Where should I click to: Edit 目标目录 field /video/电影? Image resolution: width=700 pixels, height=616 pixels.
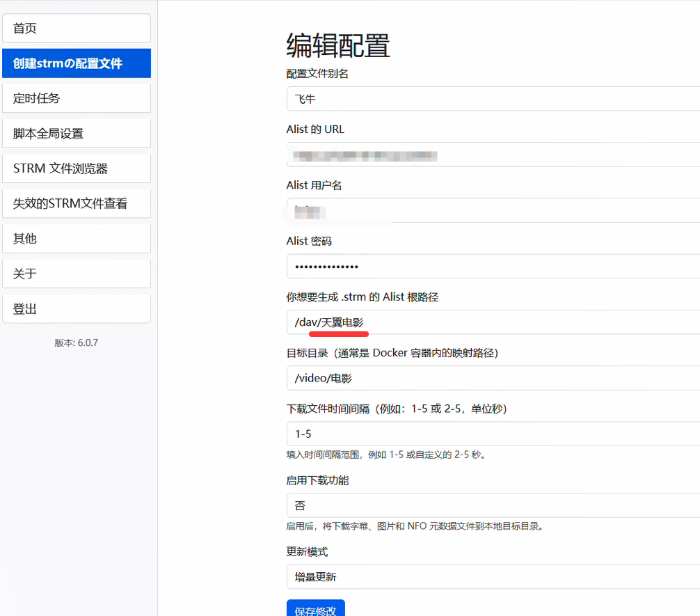coord(493,378)
